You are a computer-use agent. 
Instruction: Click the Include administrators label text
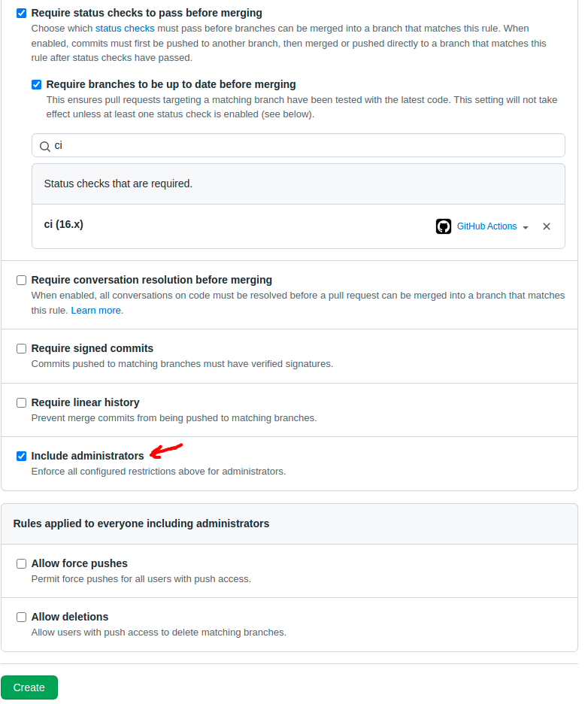click(x=87, y=456)
